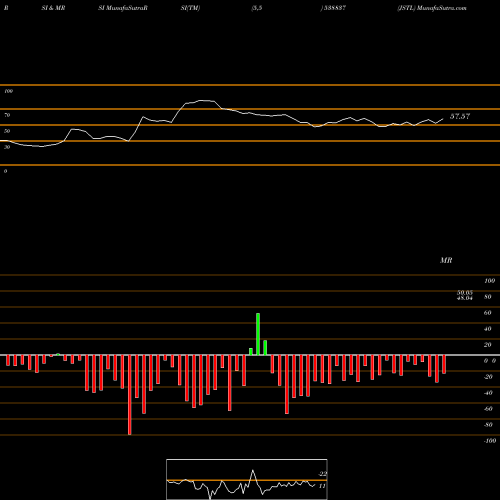500x500 pixels.
Task: Click the "50.05" value in MR panel
Action: pyautogui.click(x=465, y=293)
